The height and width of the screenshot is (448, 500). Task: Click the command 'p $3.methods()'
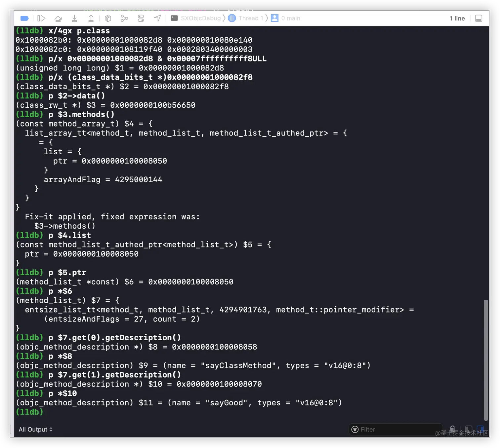click(81, 114)
